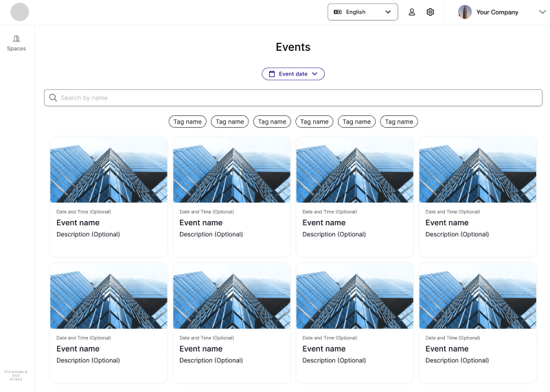Click the Your Company building avatar
550x392 pixels.
pos(465,12)
